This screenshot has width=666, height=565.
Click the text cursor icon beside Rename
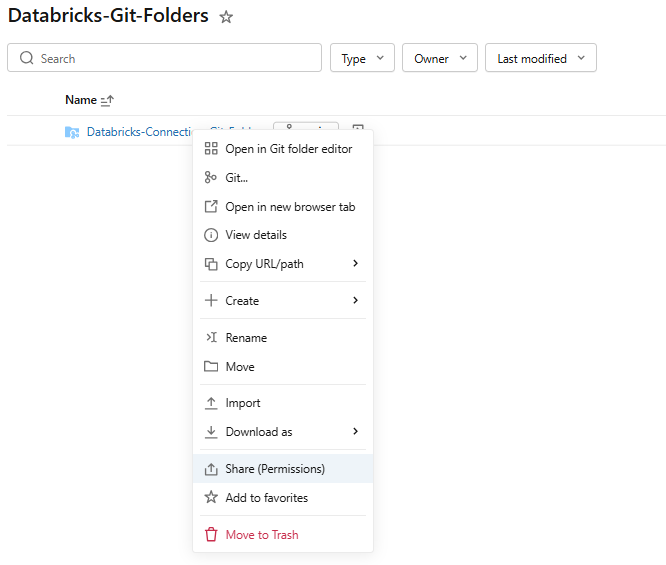pyautogui.click(x=212, y=337)
